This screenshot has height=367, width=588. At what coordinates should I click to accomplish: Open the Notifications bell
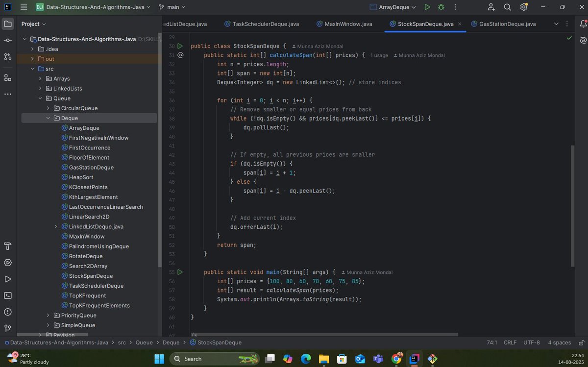click(583, 24)
